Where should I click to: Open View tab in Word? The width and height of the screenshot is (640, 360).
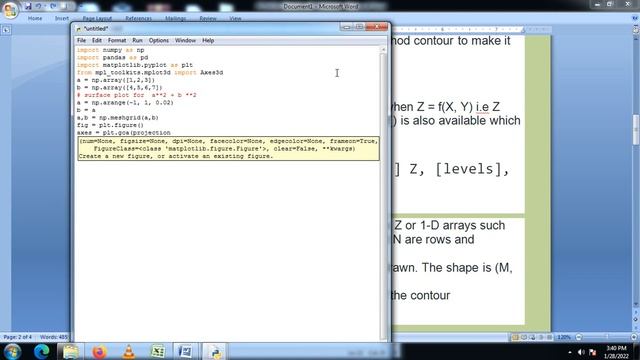tap(235, 18)
